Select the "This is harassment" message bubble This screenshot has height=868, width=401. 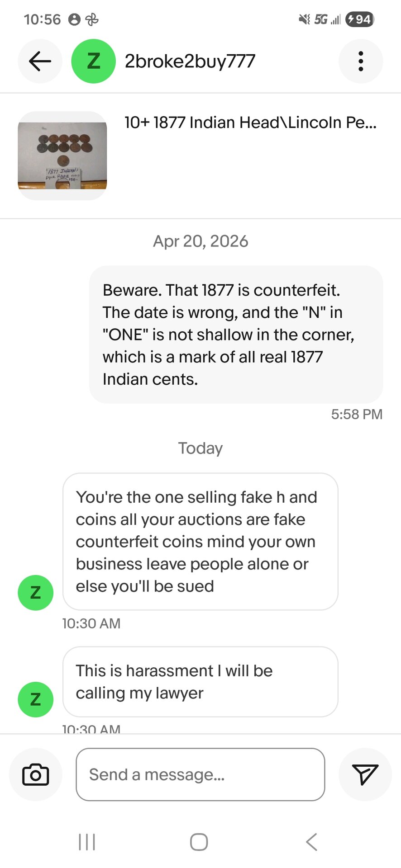click(200, 682)
